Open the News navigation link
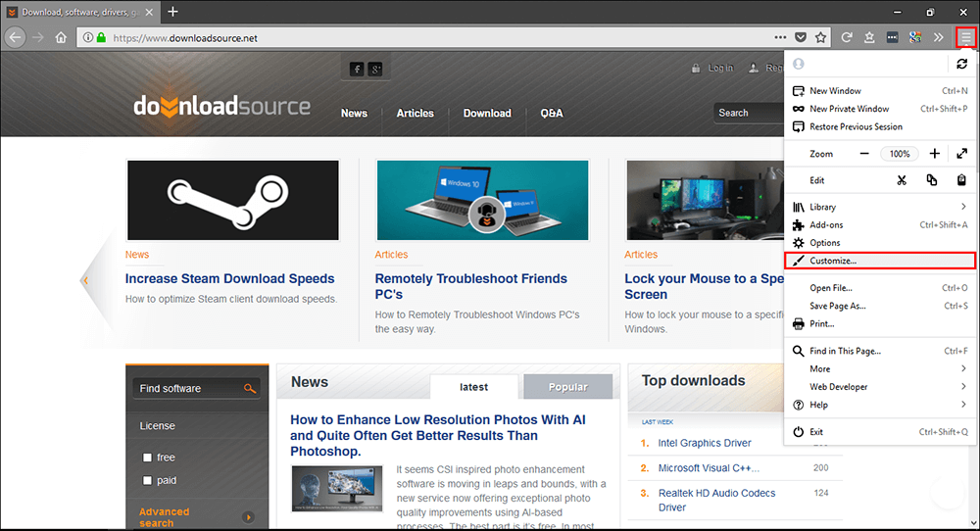The width and height of the screenshot is (980, 531). tap(354, 113)
